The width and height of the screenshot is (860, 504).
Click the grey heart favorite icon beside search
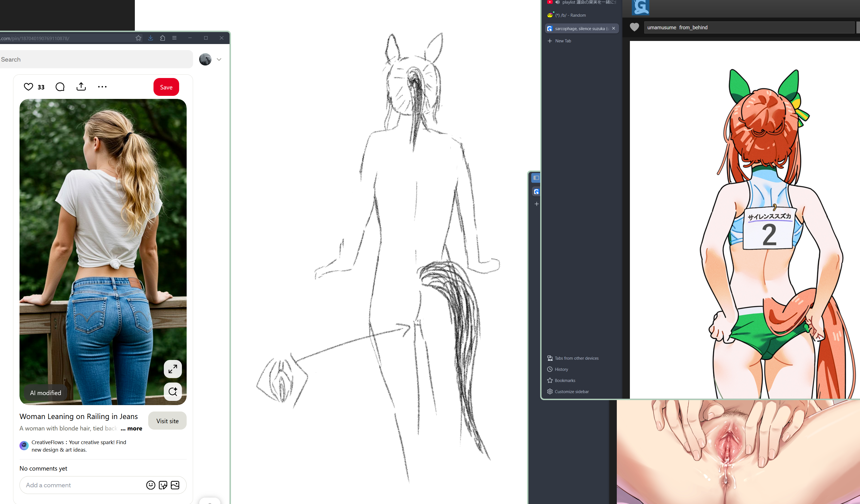point(634,27)
